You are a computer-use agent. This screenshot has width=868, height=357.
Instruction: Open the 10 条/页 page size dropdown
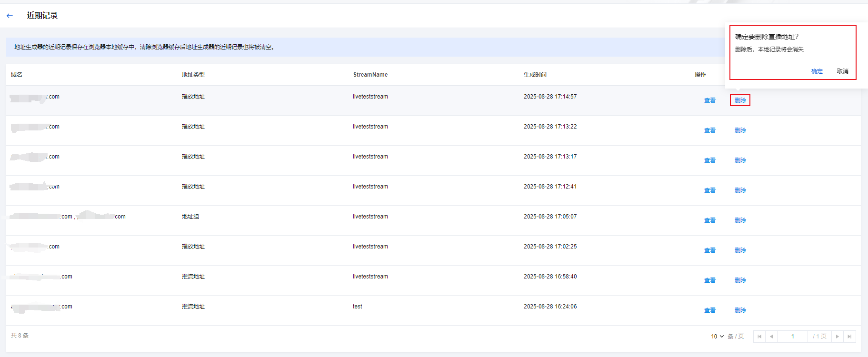click(717, 337)
